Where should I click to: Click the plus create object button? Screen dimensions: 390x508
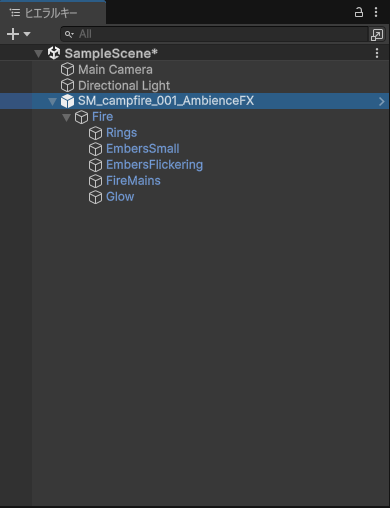(x=13, y=34)
